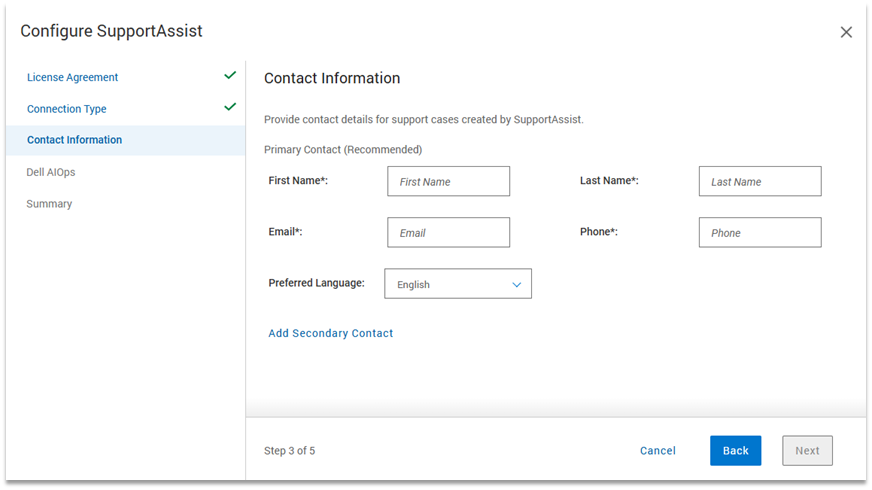Screen dimensions: 872x490
Task: Click the 'Configure SupportAssist' title
Action: click(x=111, y=31)
